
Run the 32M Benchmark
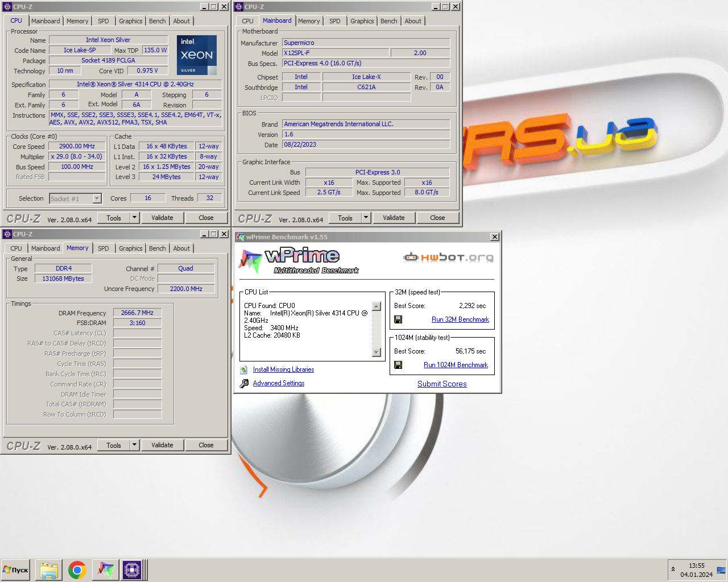[460, 319]
